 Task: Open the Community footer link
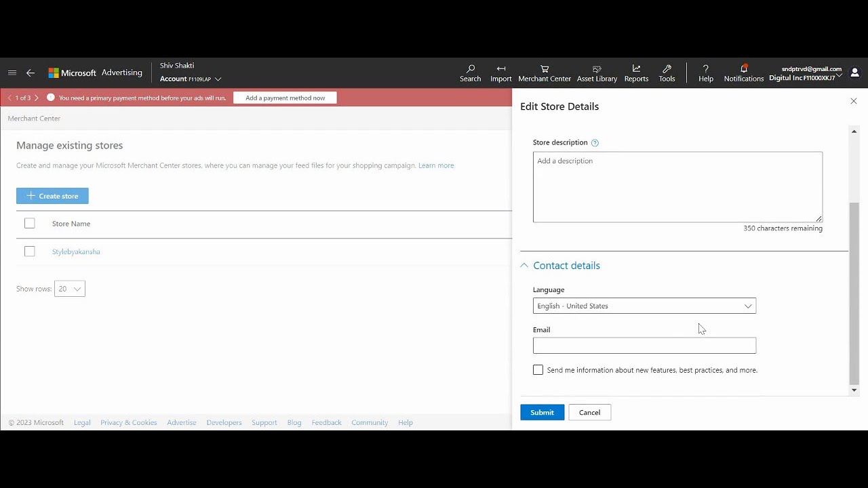pyautogui.click(x=370, y=422)
